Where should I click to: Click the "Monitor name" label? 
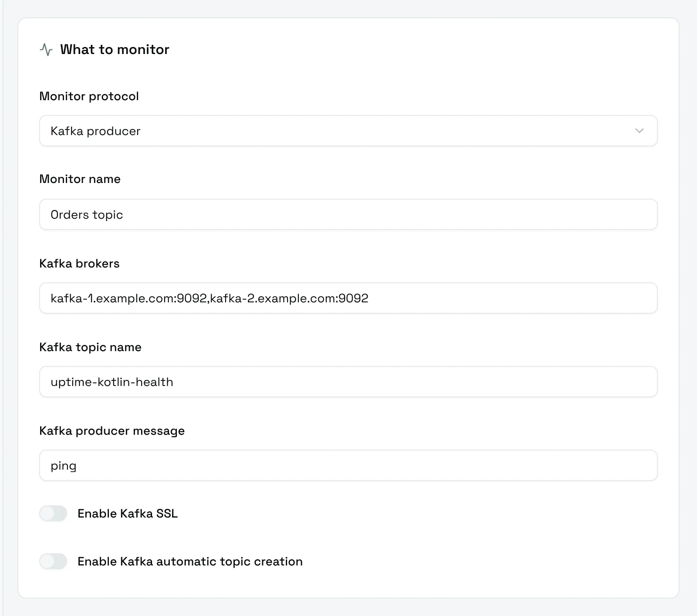(80, 179)
